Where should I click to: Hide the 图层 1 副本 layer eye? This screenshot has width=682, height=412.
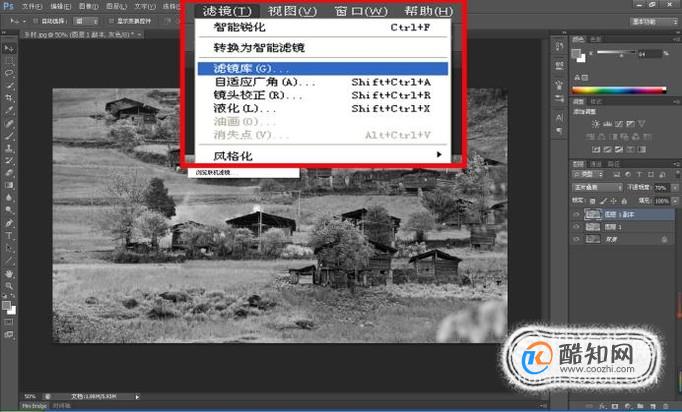[577, 214]
